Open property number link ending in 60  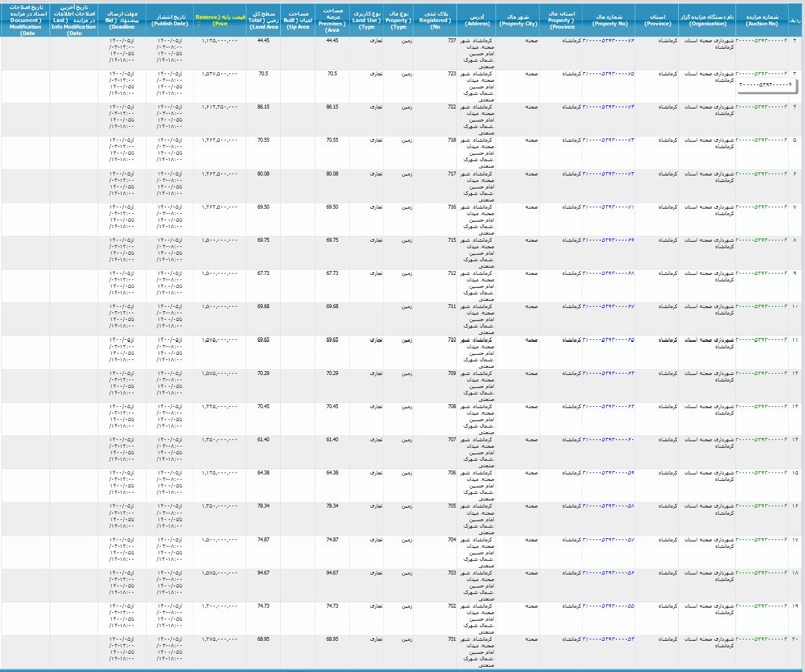(608, 440)
